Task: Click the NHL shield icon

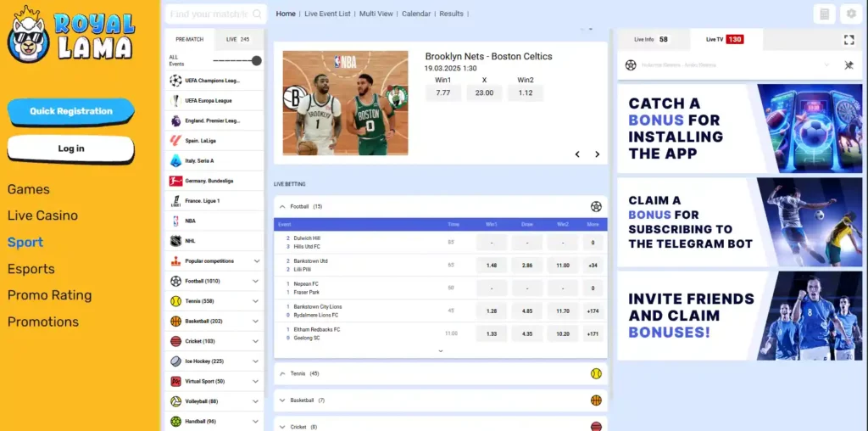Action: (175, 241)
